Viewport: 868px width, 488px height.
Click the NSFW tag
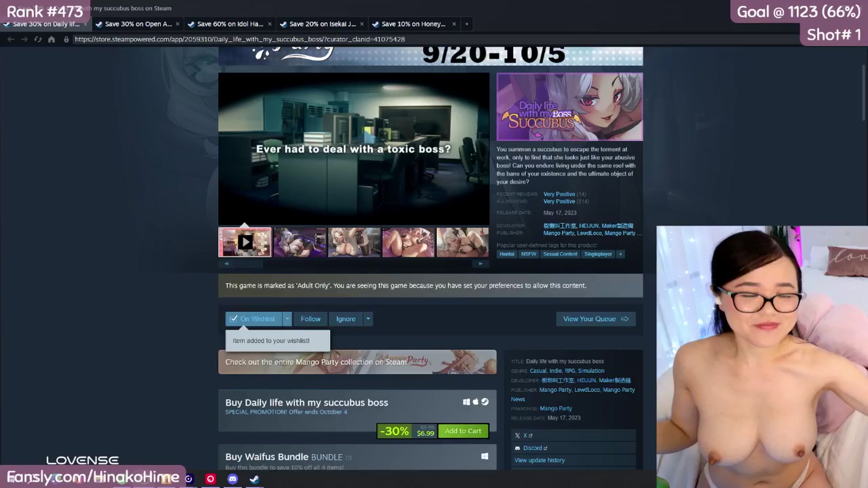[x=528, y=254]
